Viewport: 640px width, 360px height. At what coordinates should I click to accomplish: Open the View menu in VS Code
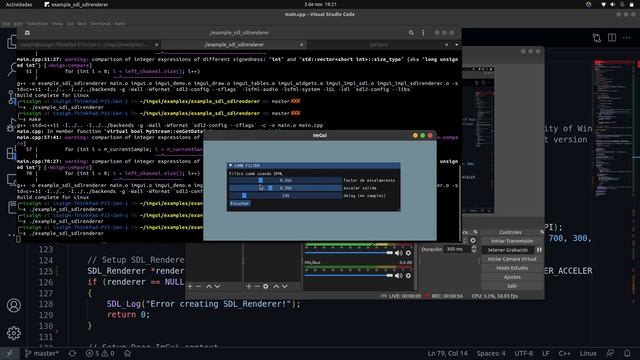58,24
